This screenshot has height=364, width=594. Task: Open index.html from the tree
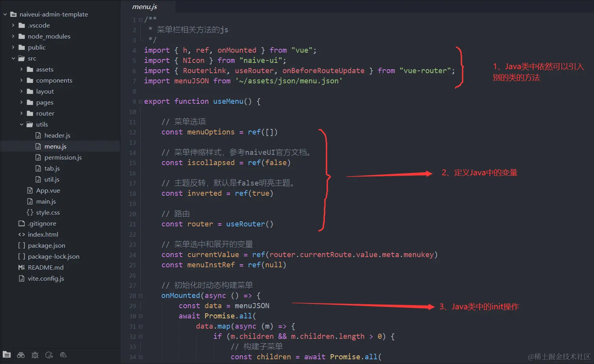43,234
